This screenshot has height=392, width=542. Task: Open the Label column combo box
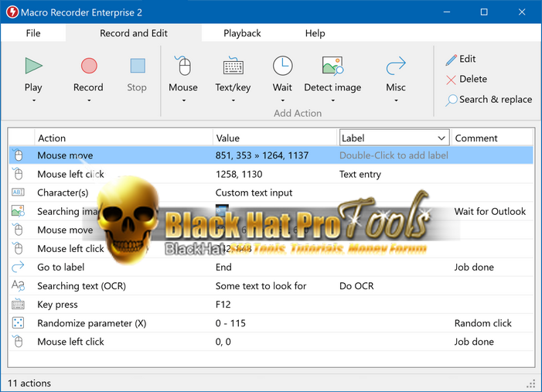click(x=394, y=138)
